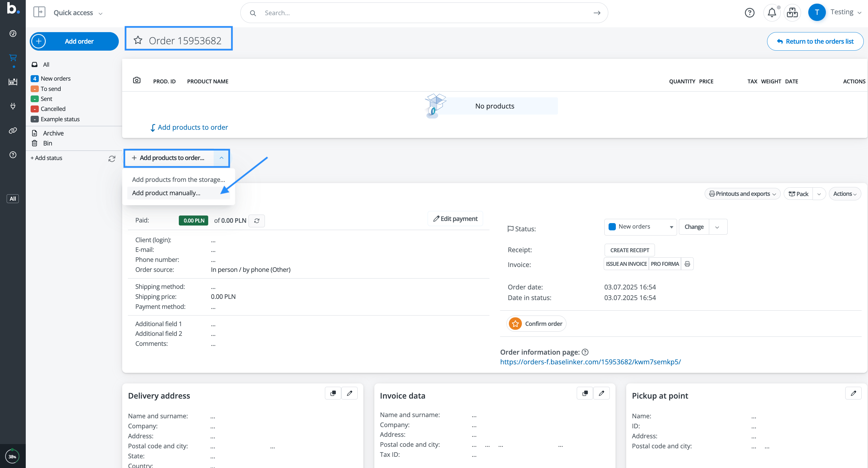Choose Add products from the storage
868x468 pixels.
tap(178, 179)
